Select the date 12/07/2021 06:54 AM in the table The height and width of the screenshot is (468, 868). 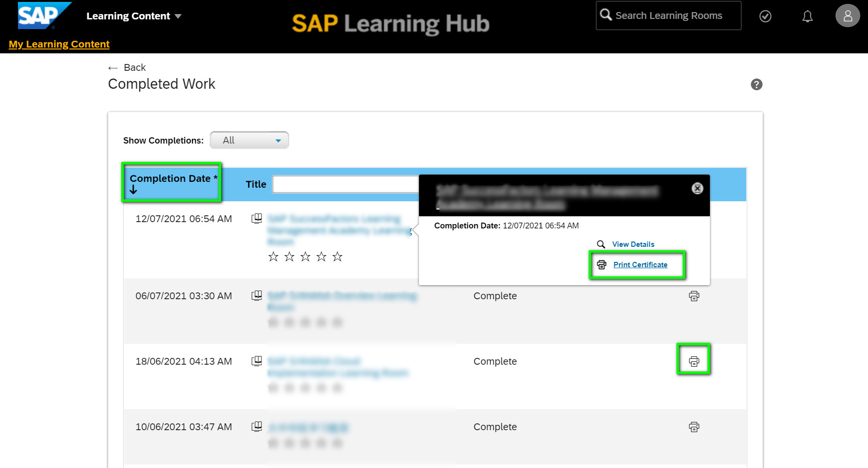coord(184,219)
